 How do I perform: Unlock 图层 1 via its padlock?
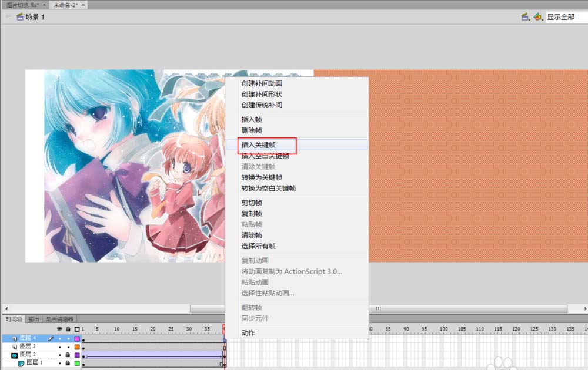coord(68,363)
